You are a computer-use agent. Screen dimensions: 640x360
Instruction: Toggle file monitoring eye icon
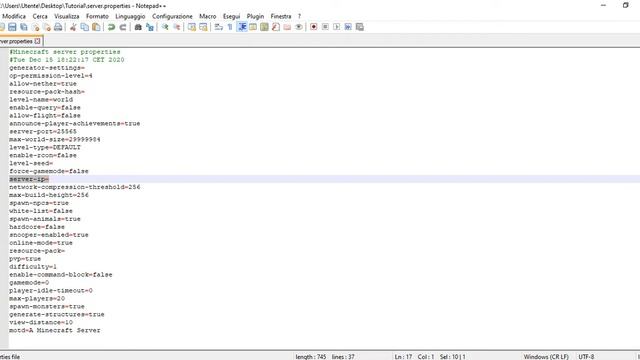(x=298, y=27)
